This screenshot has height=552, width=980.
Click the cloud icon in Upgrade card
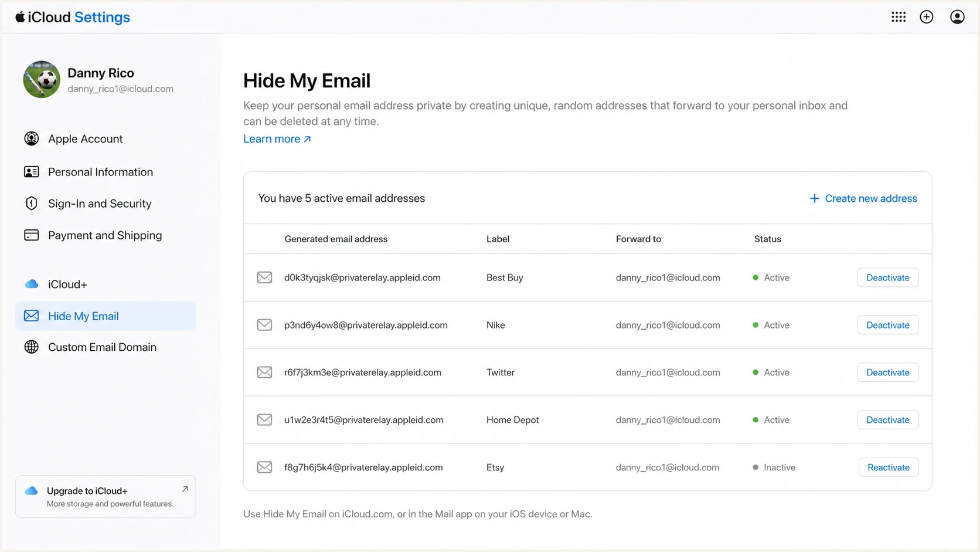(32, 490)
